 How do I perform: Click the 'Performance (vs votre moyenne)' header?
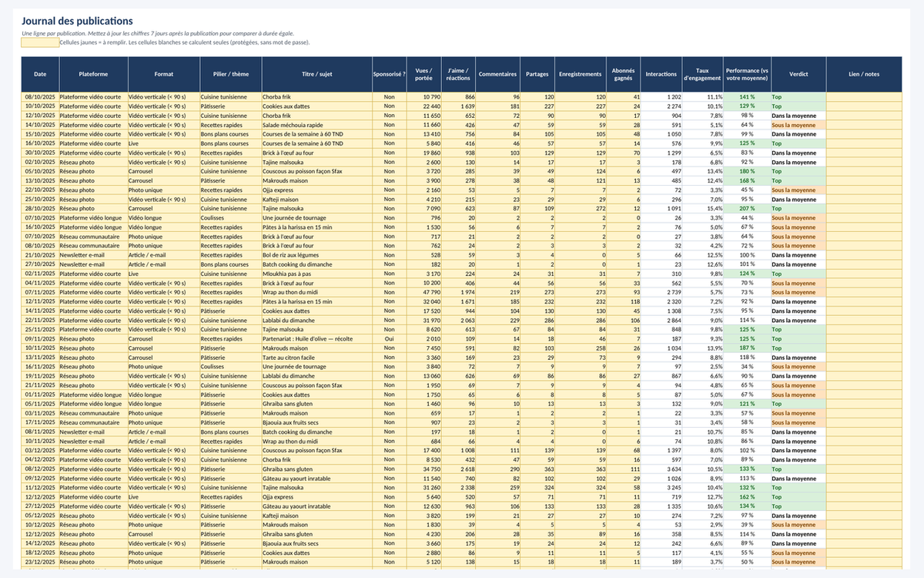click(x=748, y=74)
